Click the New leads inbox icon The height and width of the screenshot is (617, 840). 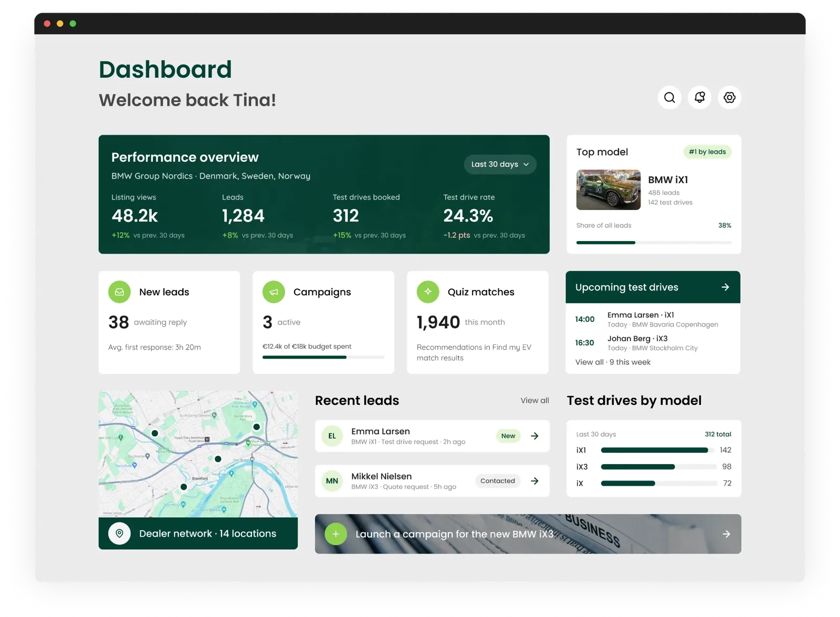[x=120, y=292]
